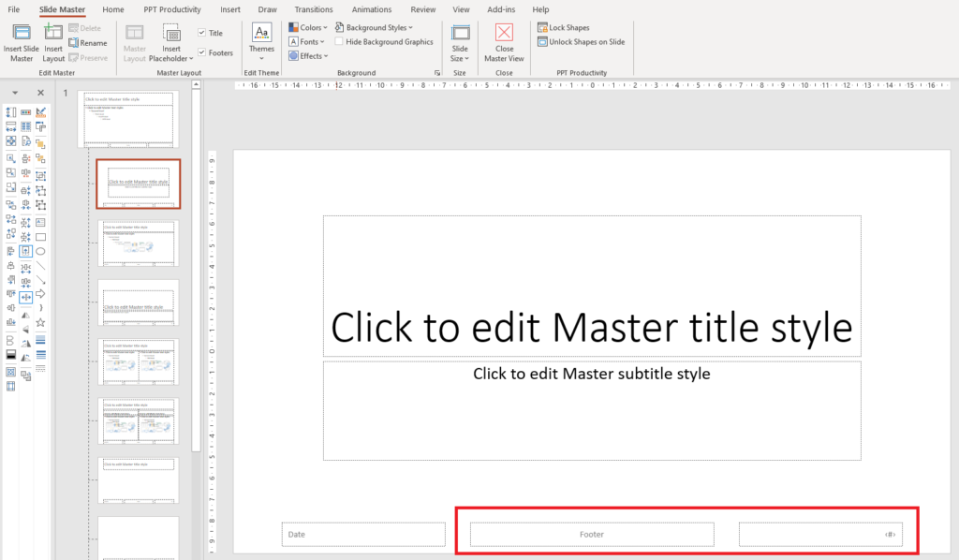Image resolution: width=959 pixels, height=560 pixels.
Task: Open the File tab
Action: (13, 9)
